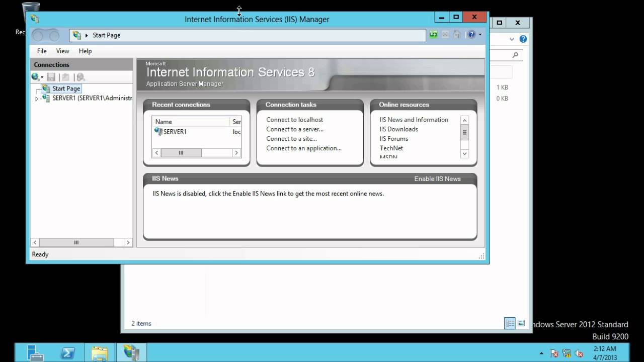The height and width of the screenshot is (362, 644).
Task: Click the IIS Manager window's resize grip
Action: coord(482,256)
